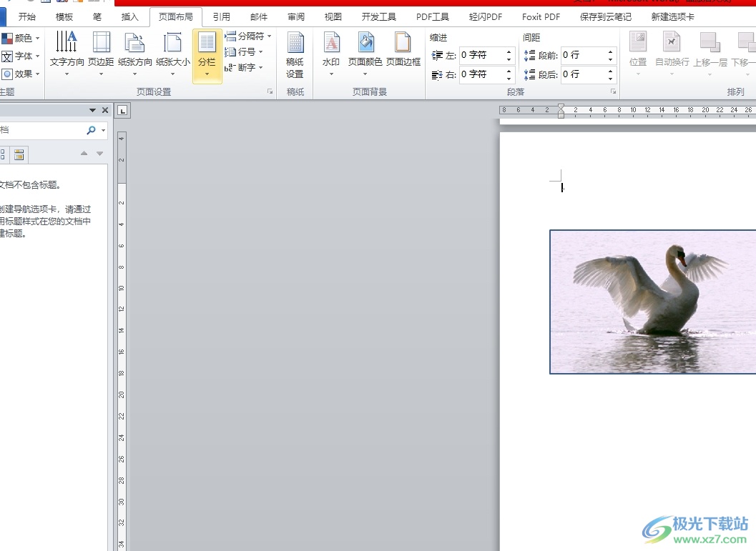Open the 断字 hyphenation dropdown
This screenshot has height=551, width=756.
coord(245,67)
